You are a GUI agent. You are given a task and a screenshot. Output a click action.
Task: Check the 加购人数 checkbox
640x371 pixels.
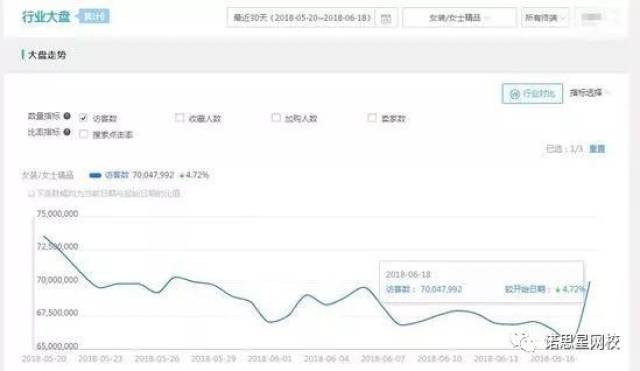[276, 118]
